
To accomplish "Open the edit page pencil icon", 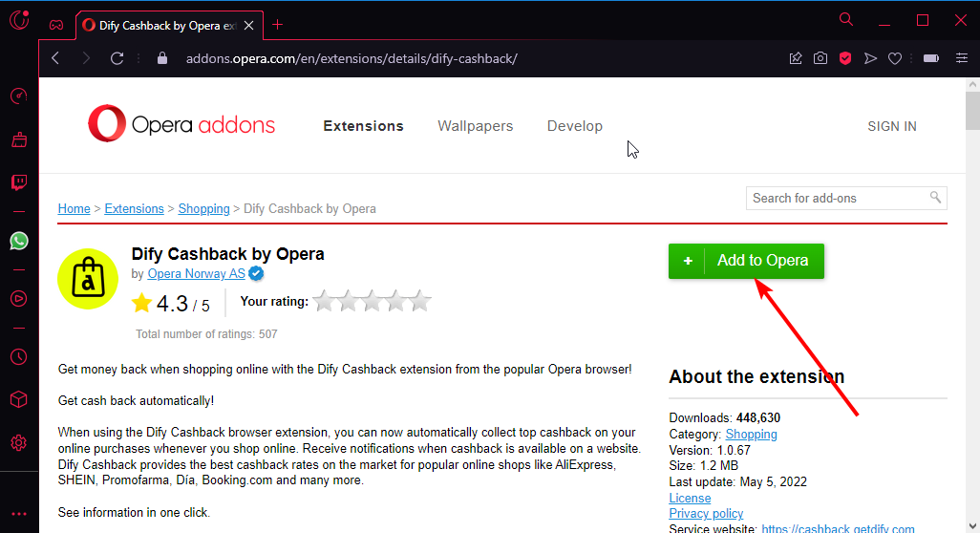I will (x=796, y=58).
